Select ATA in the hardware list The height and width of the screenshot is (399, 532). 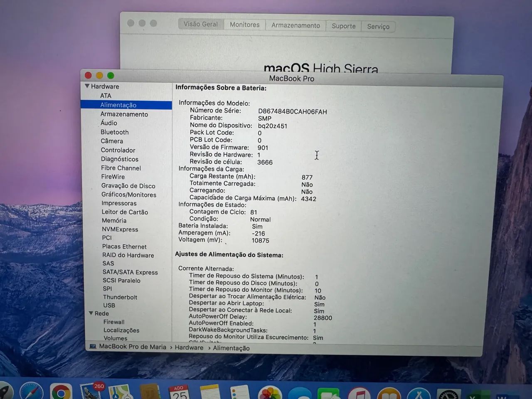click(106, 96)
